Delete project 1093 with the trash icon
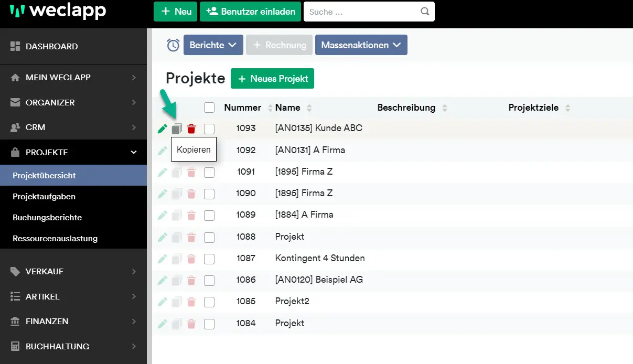This screenshot has height=364, width=633. coord(191,129)
